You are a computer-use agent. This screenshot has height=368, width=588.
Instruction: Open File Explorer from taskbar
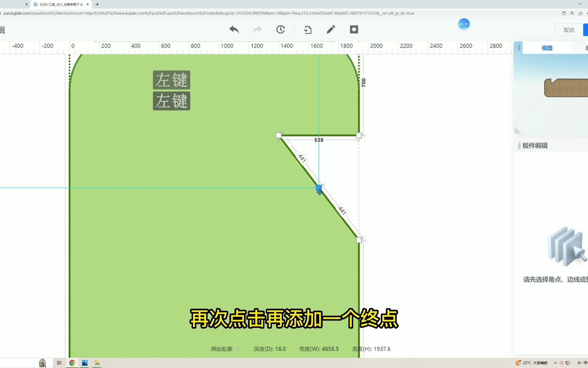tap(97, 363)
